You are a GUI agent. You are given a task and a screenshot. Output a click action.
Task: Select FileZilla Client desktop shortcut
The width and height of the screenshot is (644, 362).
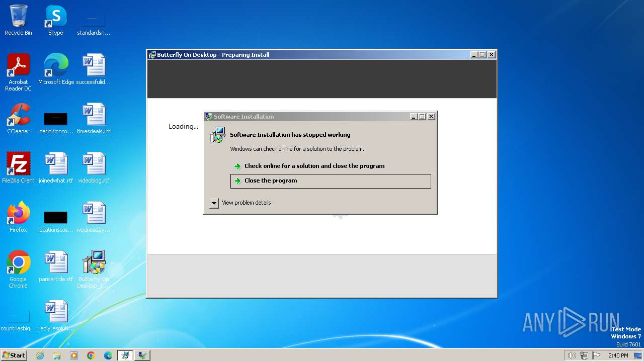coord(18,168)
